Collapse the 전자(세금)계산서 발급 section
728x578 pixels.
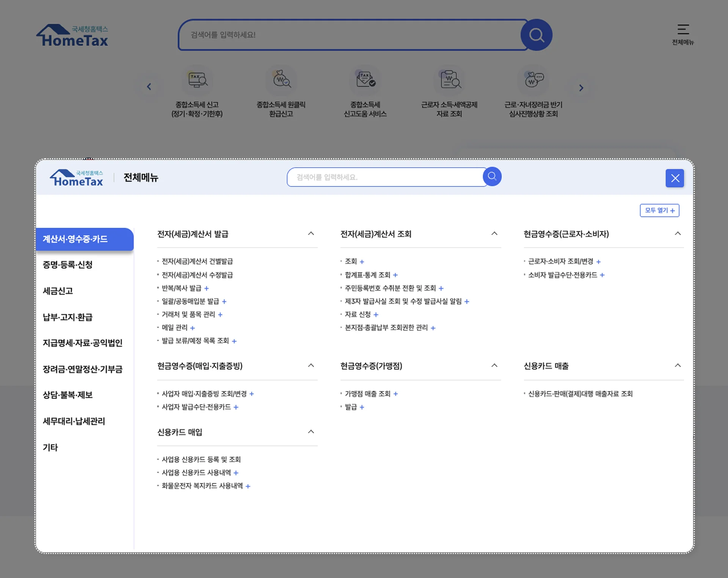pos(311,233)
